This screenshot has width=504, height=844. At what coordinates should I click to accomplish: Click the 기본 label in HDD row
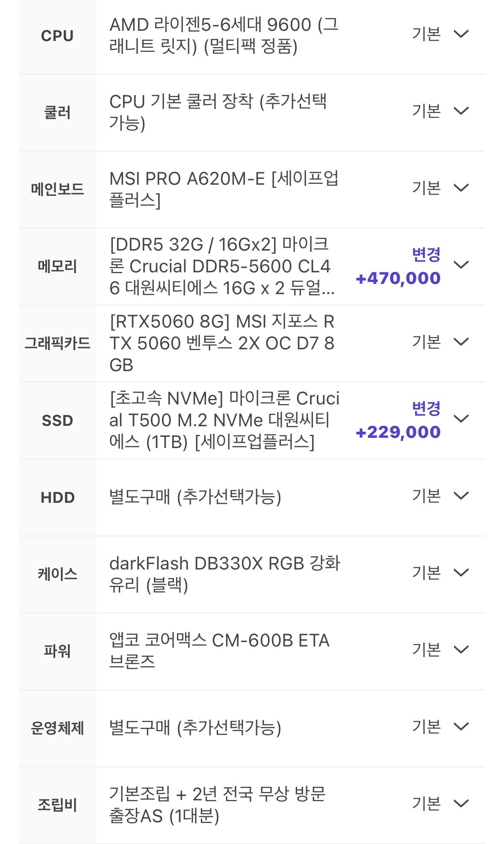point(426,496)
